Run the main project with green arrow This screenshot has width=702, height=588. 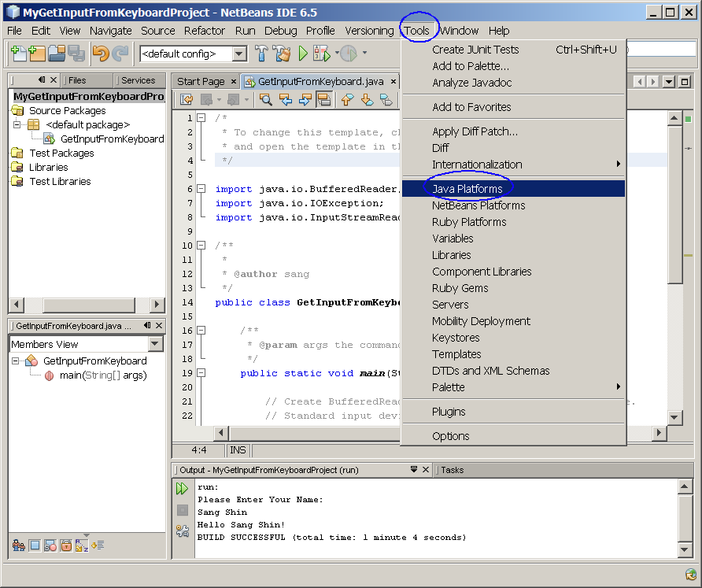303,54
